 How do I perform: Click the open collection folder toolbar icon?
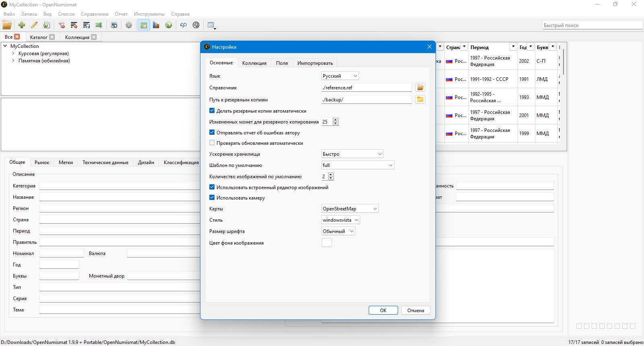pyautogui.click(x=7, y=25)
